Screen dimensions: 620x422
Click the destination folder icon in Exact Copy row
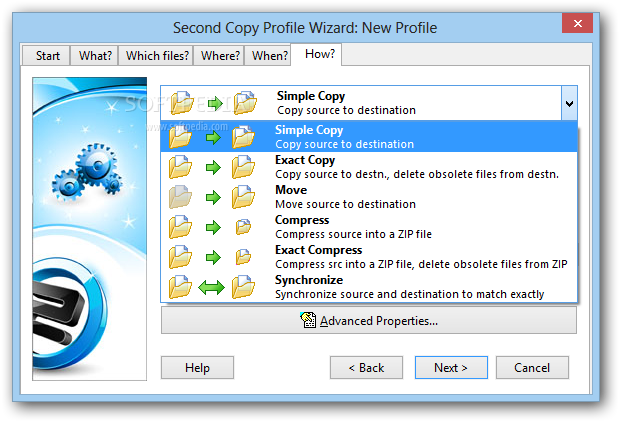tap(243, 167)
